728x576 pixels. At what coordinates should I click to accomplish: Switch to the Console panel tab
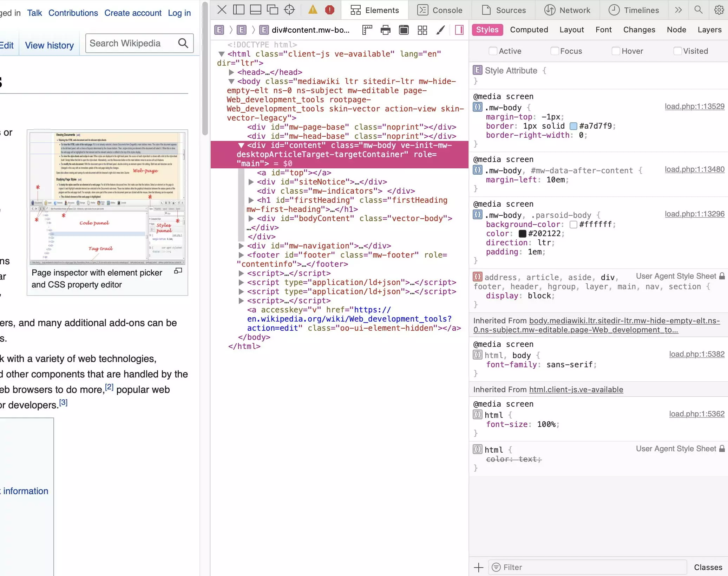click(x=447, y=10)
